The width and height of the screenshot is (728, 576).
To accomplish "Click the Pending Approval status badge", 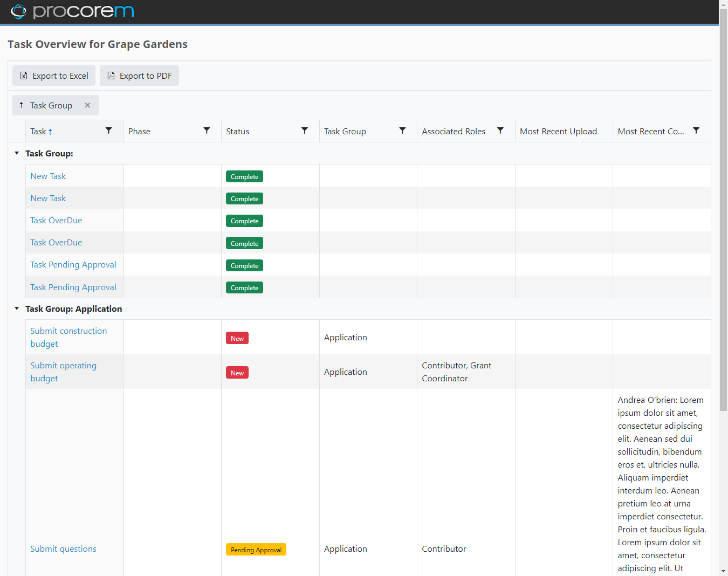I will point(256,550).
